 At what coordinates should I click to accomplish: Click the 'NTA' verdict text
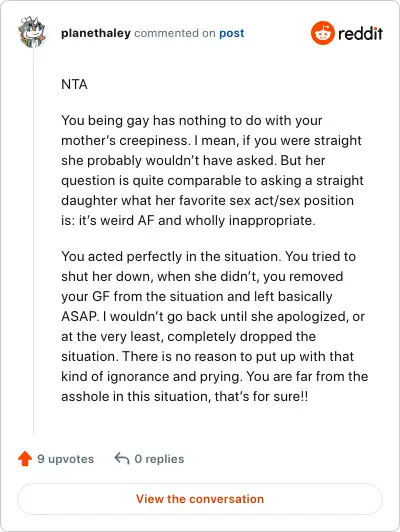click(74, 84)
